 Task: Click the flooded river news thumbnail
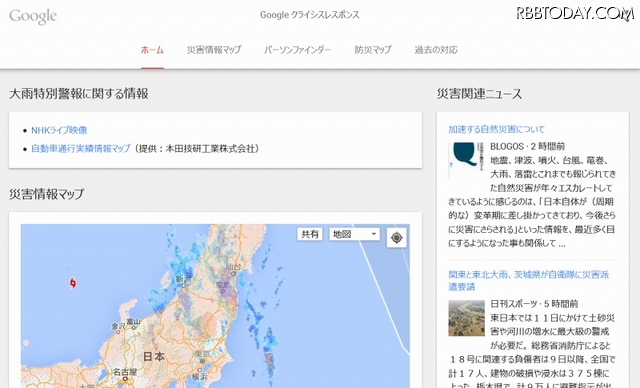tap(466, 318)
